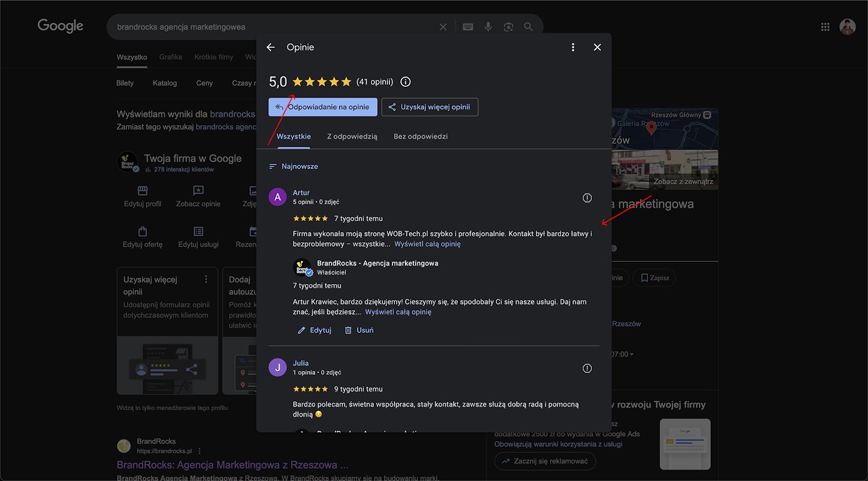Open the Google account profile avatar
The width and height of the screenshot is (868, 481).
coord(847,27)
